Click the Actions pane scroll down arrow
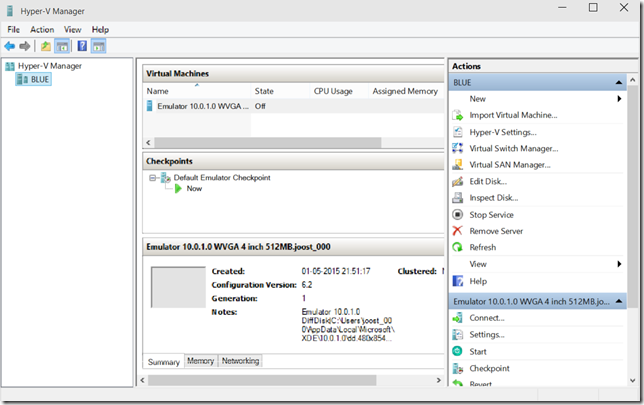 point(632,380)
